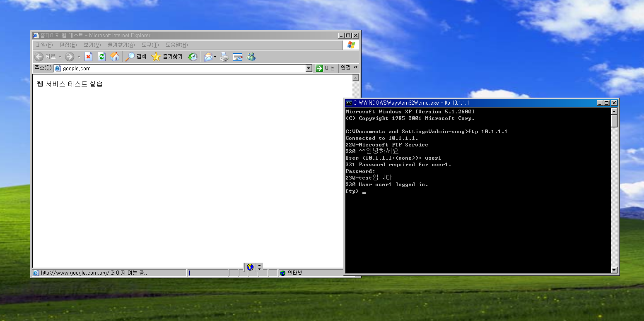Screen dimensions: 644x321
Task: Expand the links bar chevron »
Action: 355,67
